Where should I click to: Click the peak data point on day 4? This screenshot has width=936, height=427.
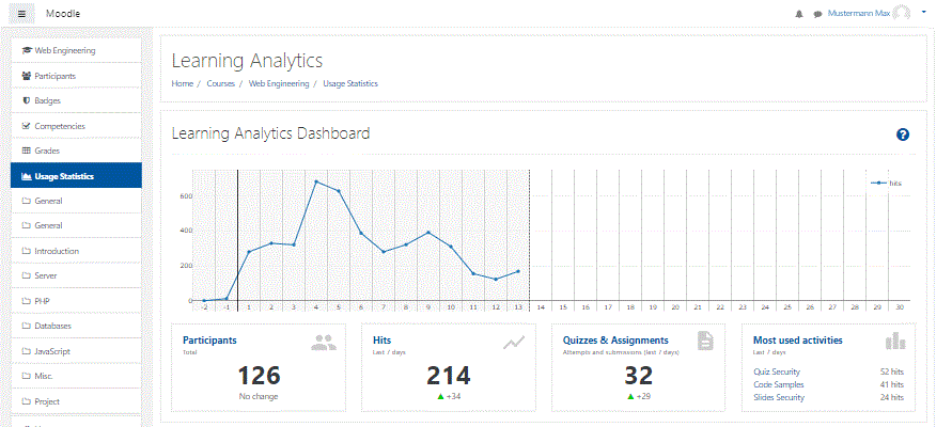pos(316,182)
